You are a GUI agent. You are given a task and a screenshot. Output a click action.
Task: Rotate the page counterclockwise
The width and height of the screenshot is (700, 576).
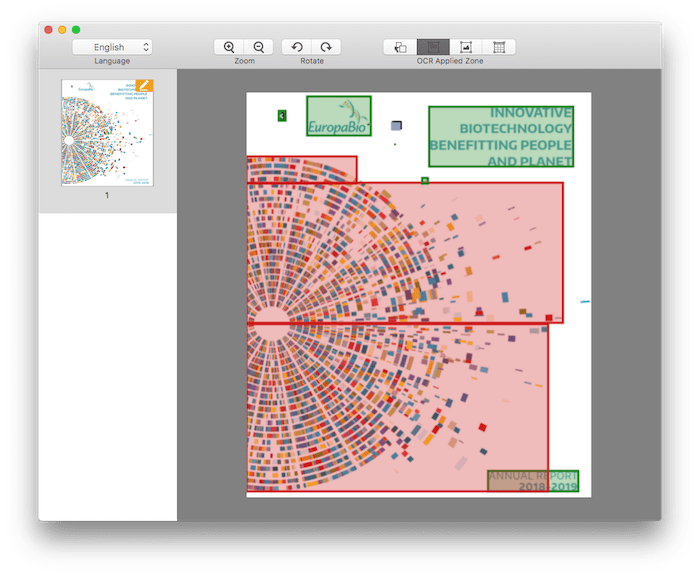tap(297, 47)
